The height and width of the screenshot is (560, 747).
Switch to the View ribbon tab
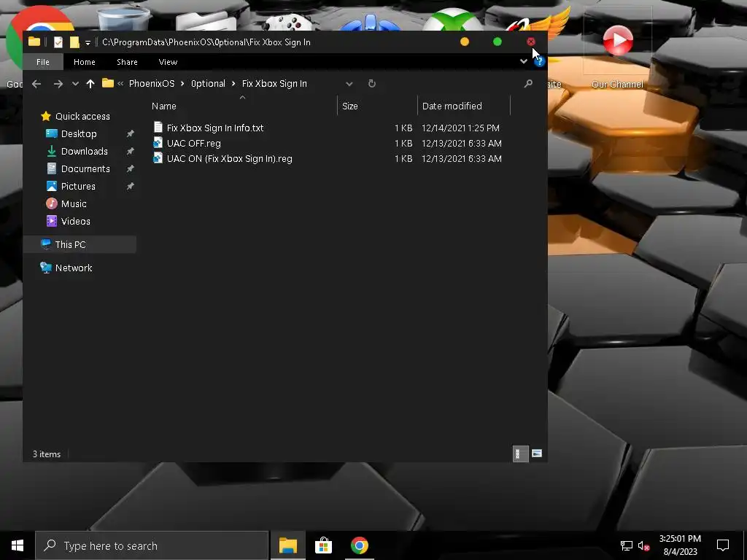click(169, 62)
